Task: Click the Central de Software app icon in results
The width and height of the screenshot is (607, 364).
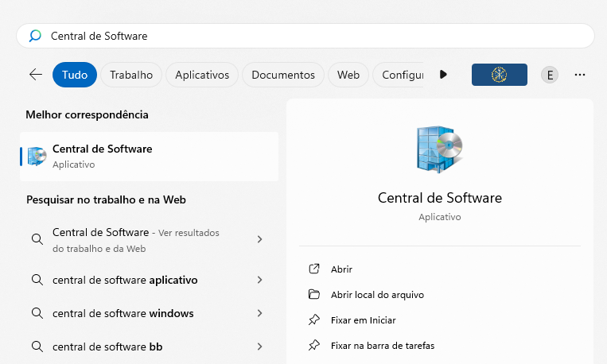Action: coord(37,157)
